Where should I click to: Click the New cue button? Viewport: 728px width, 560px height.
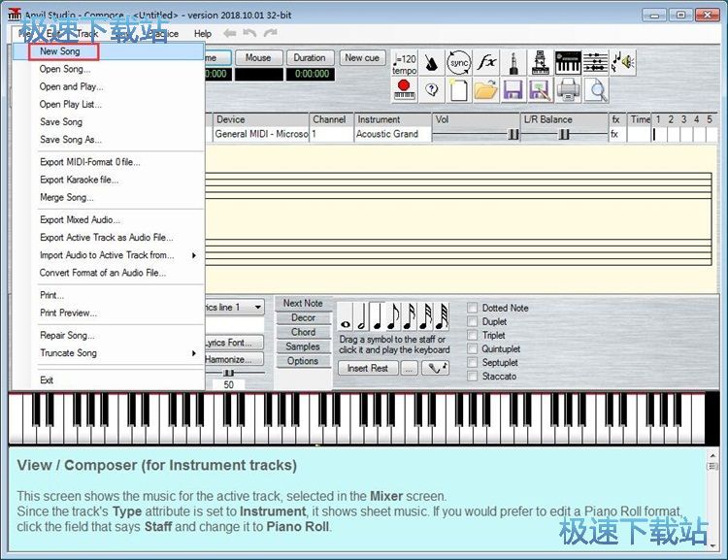click(x=362, y=57)
